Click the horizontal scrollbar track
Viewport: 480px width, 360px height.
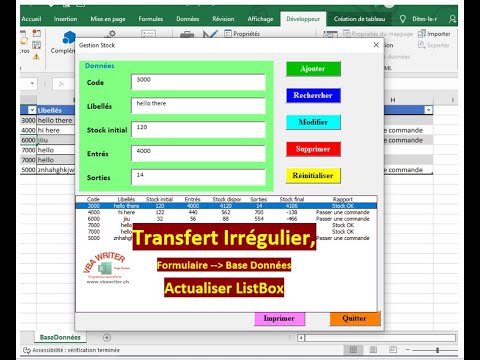(x=380, y=338)
